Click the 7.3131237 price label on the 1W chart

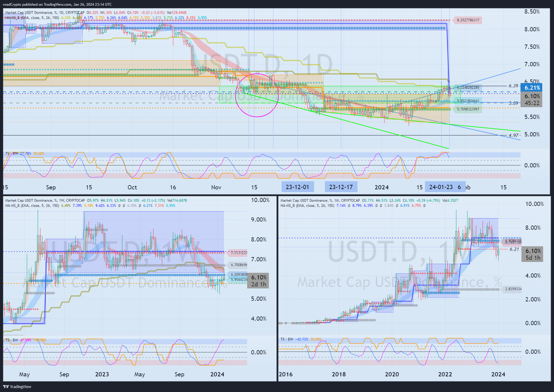coord(238,253)
